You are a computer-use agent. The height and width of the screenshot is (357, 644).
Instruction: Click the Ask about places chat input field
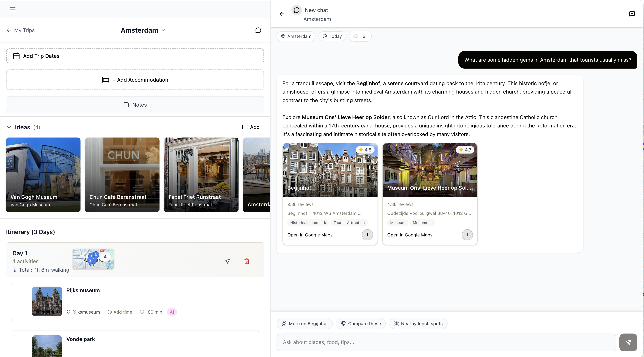pyautogui.click(x=425, y=342)
